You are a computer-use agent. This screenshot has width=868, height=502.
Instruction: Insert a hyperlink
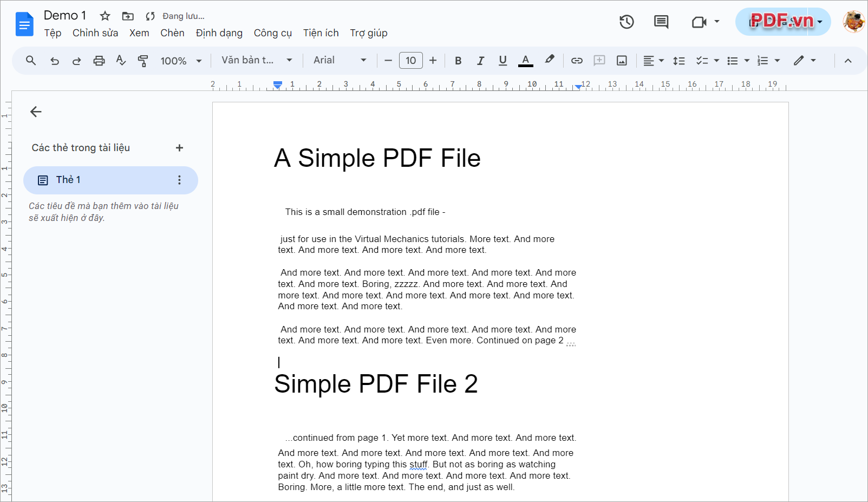[x=577, y=61]
